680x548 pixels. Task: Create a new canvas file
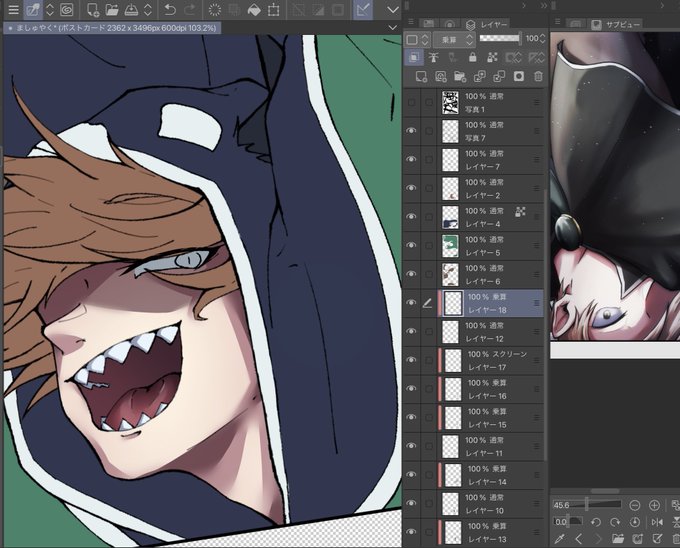point(92,10)
